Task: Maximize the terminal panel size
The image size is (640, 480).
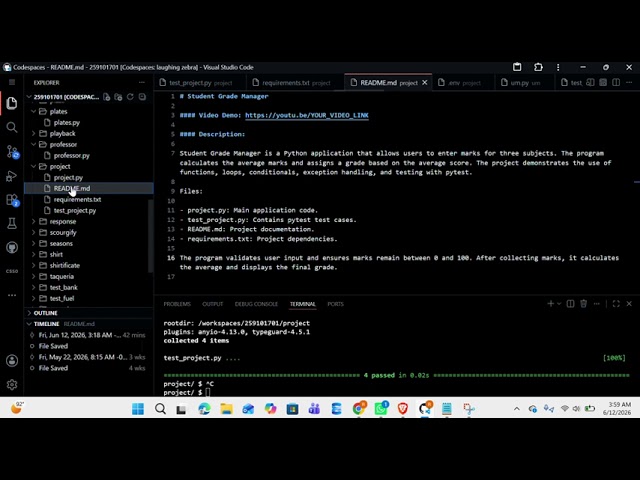Action: point(616,304)
